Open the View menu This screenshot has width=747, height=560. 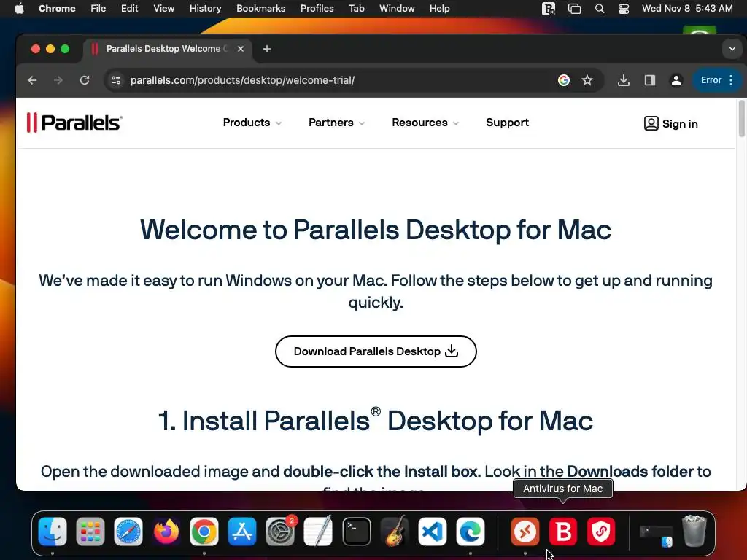point(163,8)
